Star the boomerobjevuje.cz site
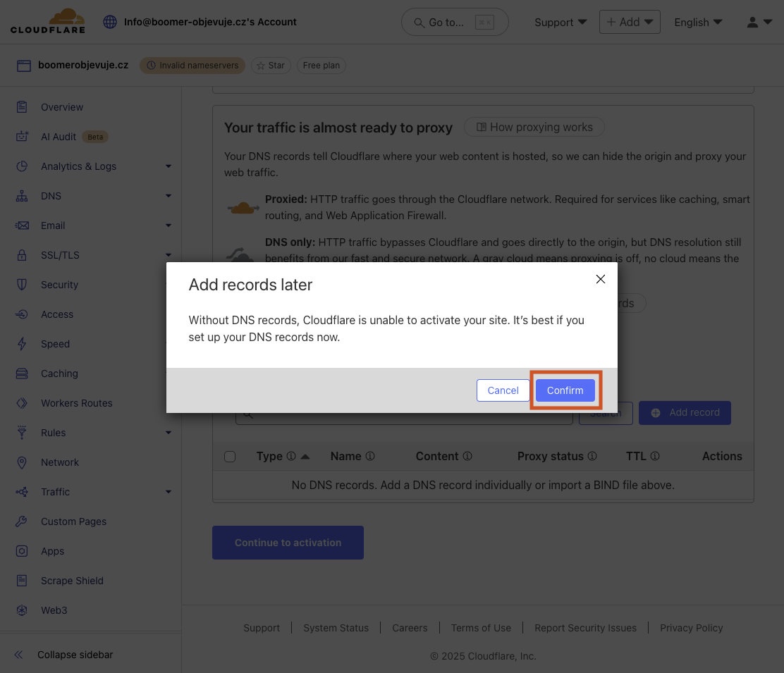The height and width of the screenshot is (673, 784). 271,66
